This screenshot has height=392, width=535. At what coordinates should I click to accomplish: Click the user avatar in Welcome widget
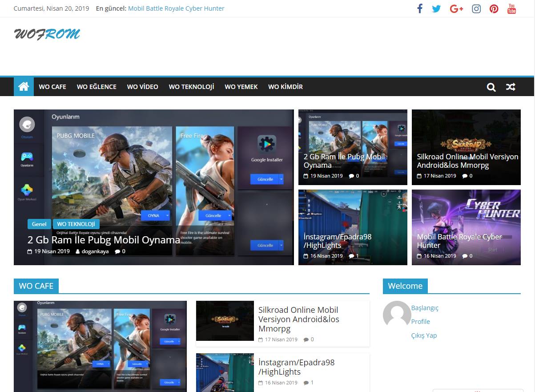pyautogui.click(x=397, y=315)
